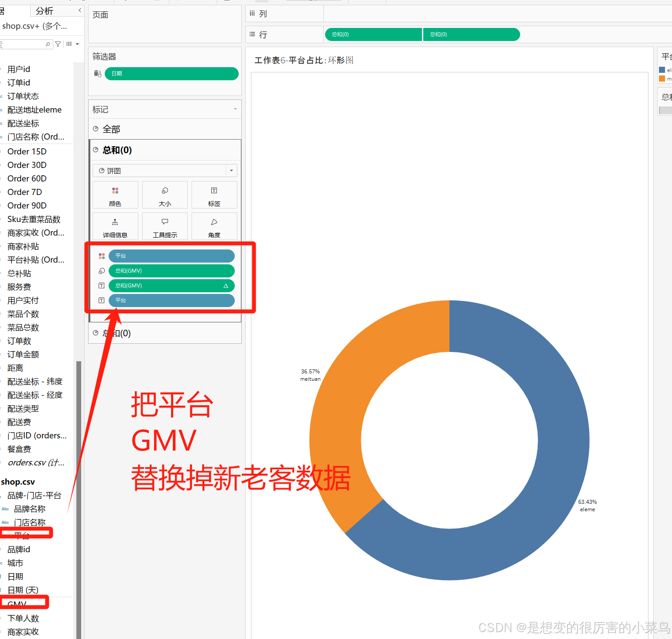This screenshot has width=672, height=639.
Task: Select the 城市 field
Action: click(15, 563)
